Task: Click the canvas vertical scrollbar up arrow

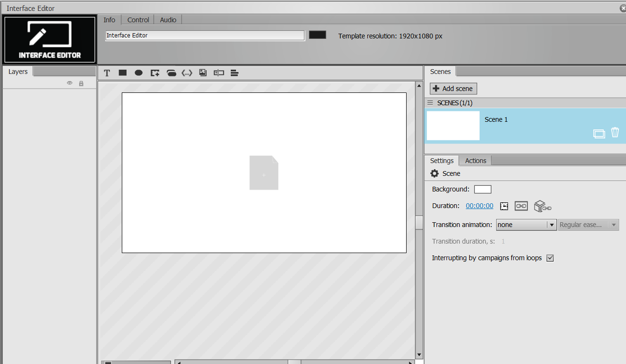Action: click(x=418, y=86)
